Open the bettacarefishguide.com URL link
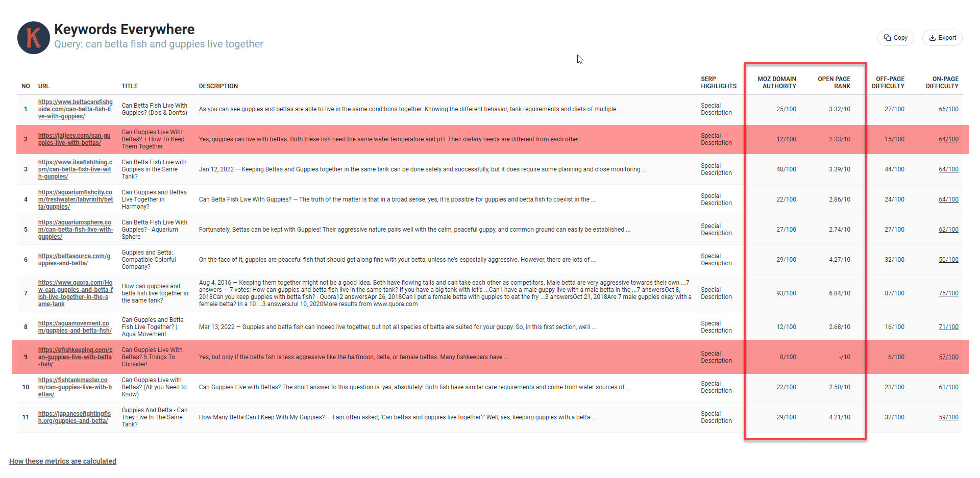Screen dimensions: 980x478 pyautogui.click(x=76, y=109)
